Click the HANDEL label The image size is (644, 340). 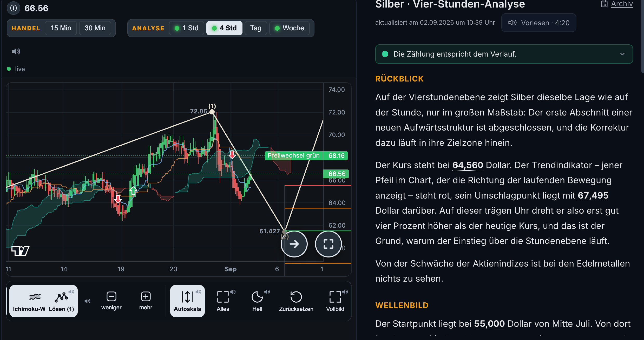[x=26, y=28]
